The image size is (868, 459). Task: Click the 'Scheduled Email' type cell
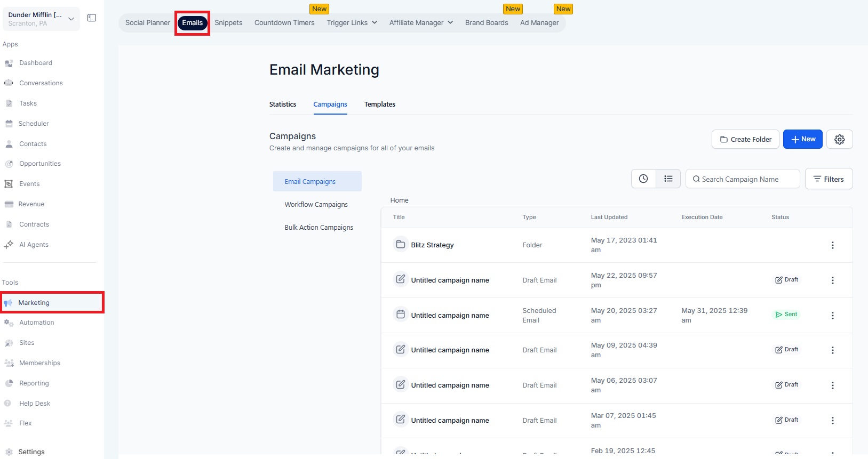pyautogui.click(x=539, y=316)
